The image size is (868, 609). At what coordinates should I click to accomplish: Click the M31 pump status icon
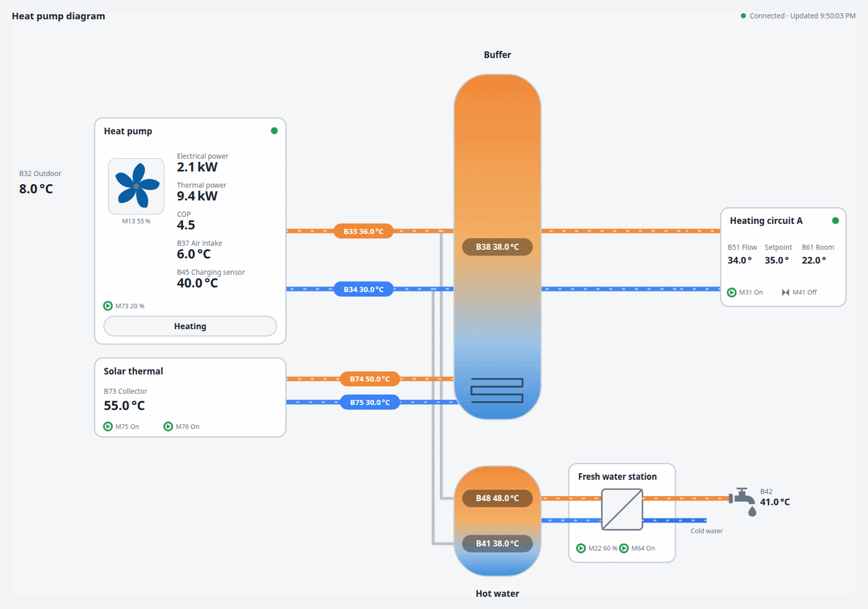(732, 292)
